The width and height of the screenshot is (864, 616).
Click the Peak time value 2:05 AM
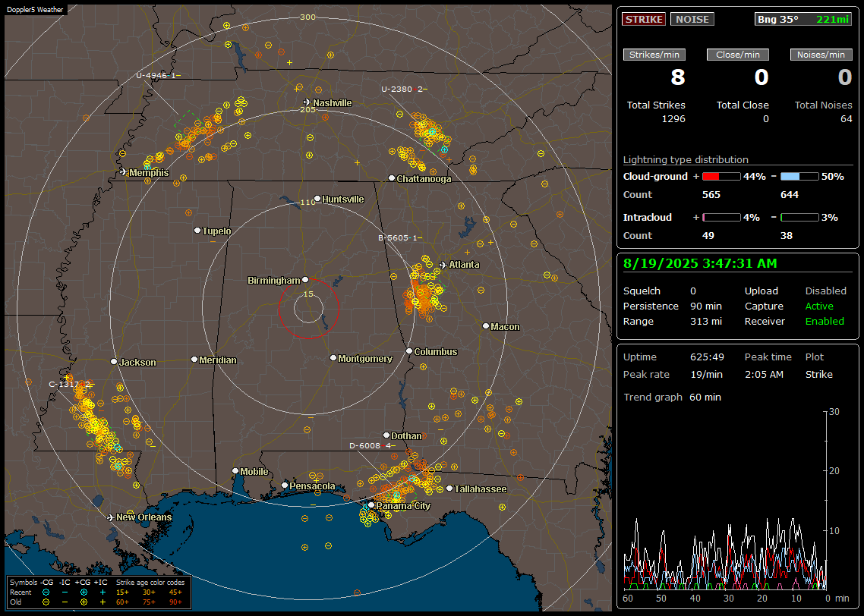tap(764, 374)
